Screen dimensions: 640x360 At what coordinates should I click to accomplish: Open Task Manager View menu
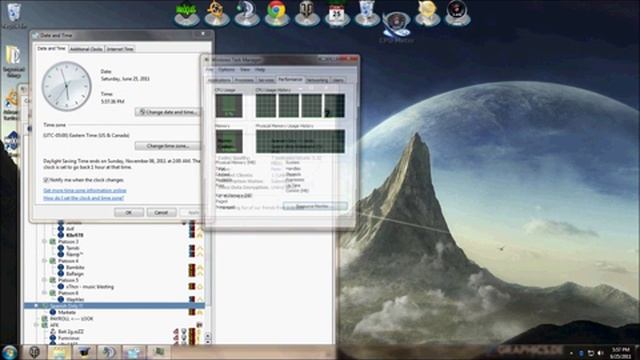(245, 70)
